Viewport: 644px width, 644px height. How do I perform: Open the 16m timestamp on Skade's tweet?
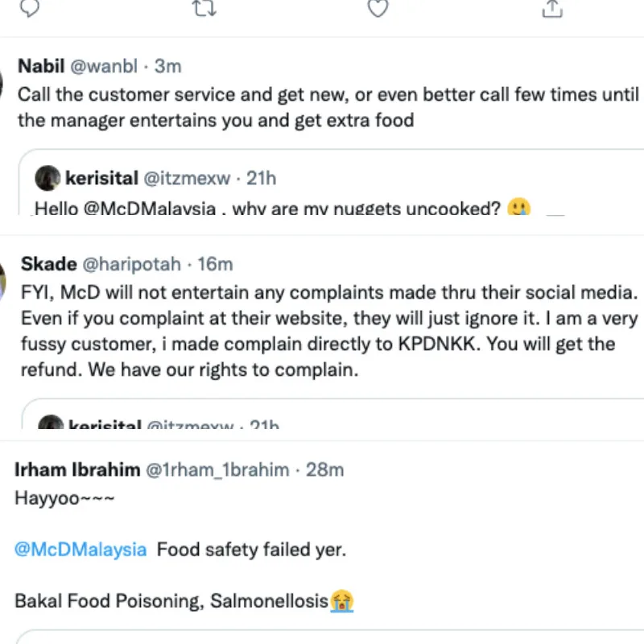215,264
